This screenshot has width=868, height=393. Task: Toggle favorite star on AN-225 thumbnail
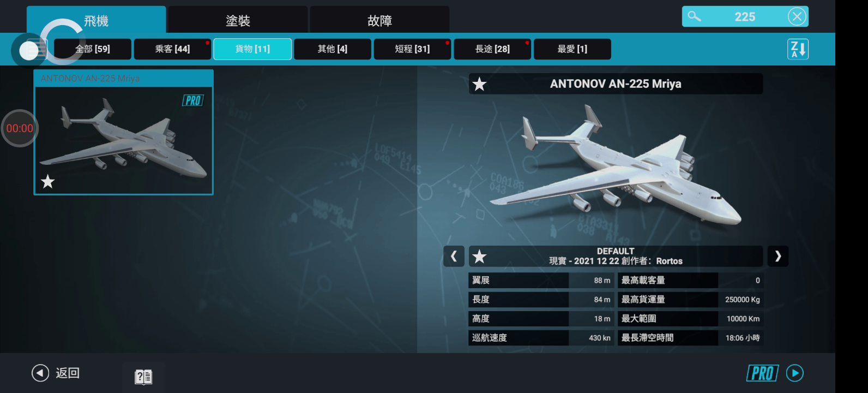coord(48,181)
